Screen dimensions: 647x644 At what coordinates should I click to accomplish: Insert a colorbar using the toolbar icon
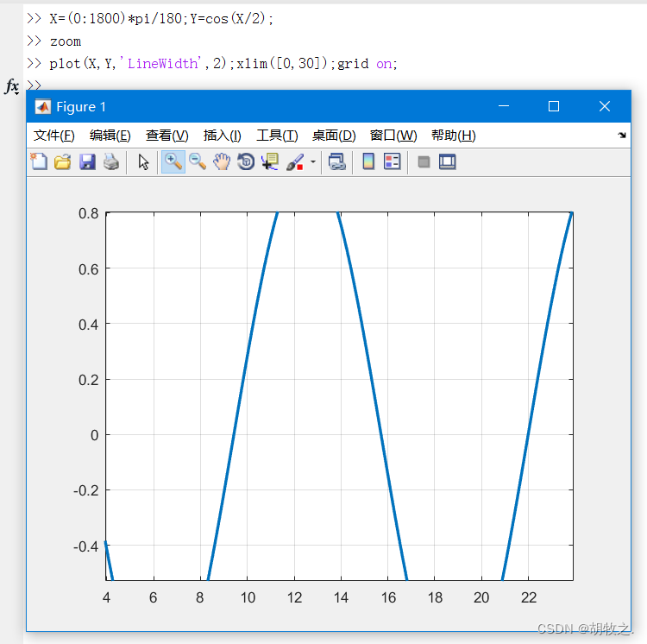[368, 161]
